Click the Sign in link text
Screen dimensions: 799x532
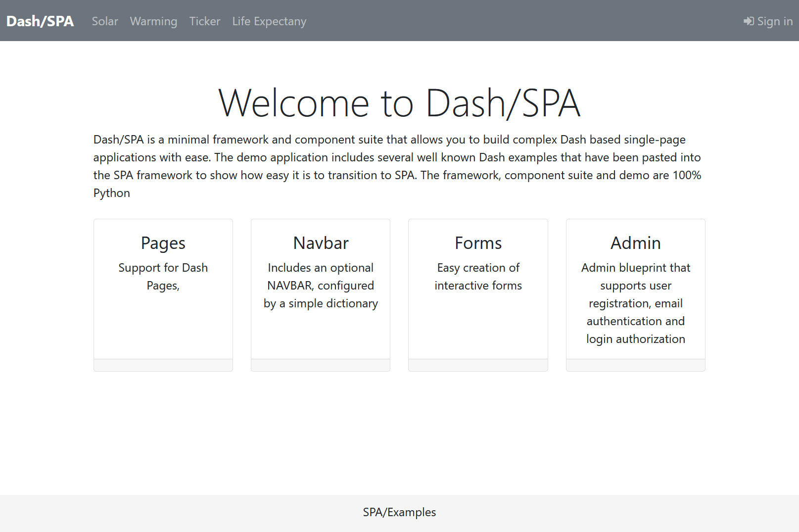tap(775, 21)
